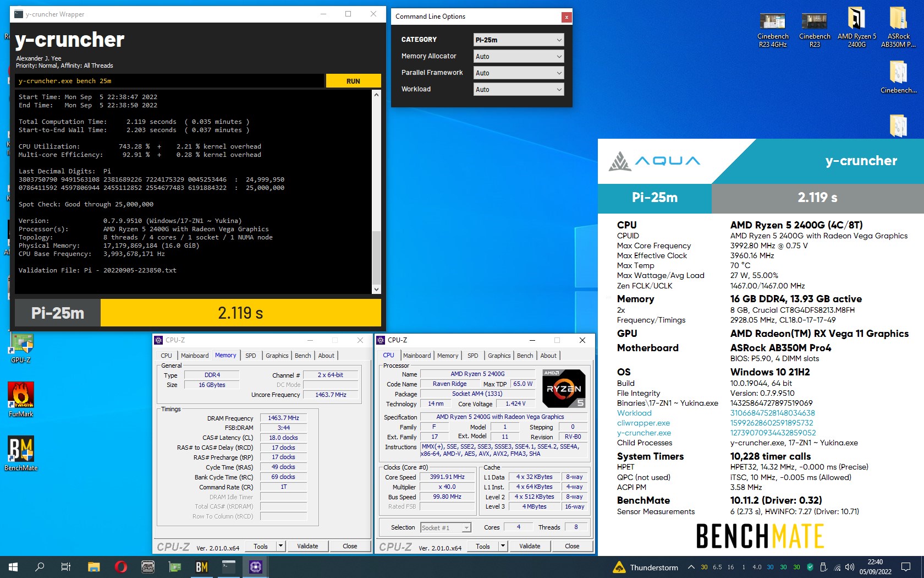The height and width of the screenshot is (578, 924).
Task: Click the Ryzen 5 logo in CPU-Z
Action: coord(564,389)
